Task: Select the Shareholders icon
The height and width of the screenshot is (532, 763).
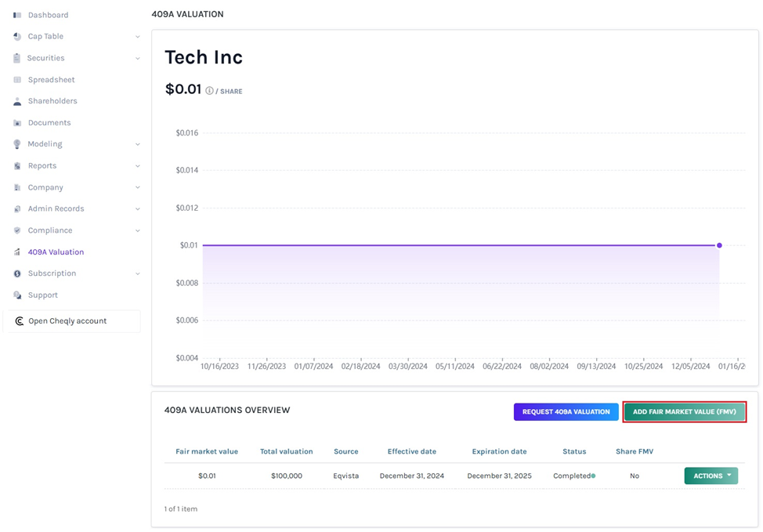Action: pos(16,100)
